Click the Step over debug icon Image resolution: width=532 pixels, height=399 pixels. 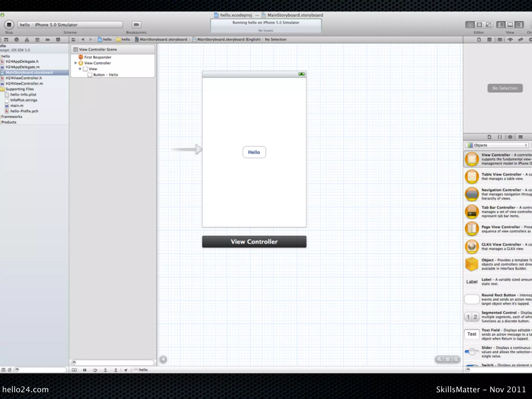coord(95,370)
